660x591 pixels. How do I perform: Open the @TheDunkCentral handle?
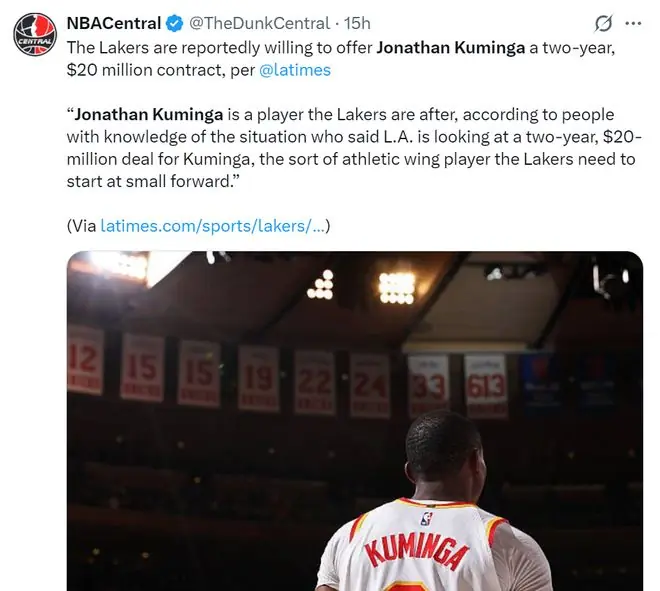click(x=259, y=23)
